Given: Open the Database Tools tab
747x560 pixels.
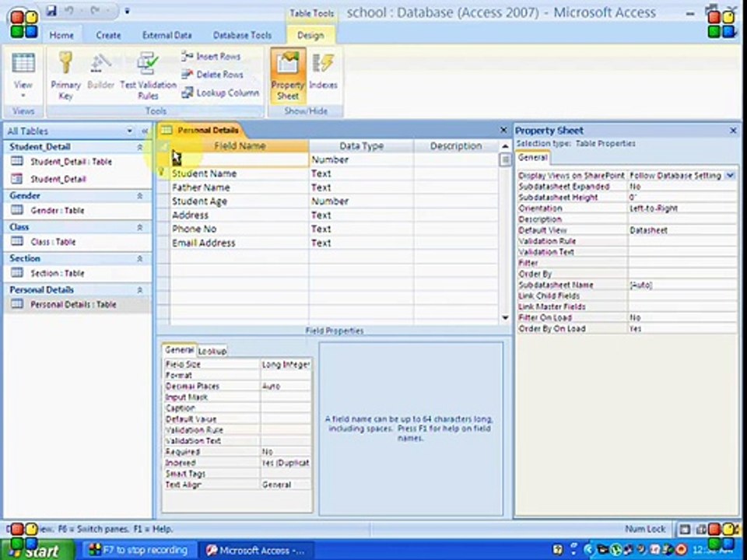Looking at the screenshot, I should [x=242, y=35].
